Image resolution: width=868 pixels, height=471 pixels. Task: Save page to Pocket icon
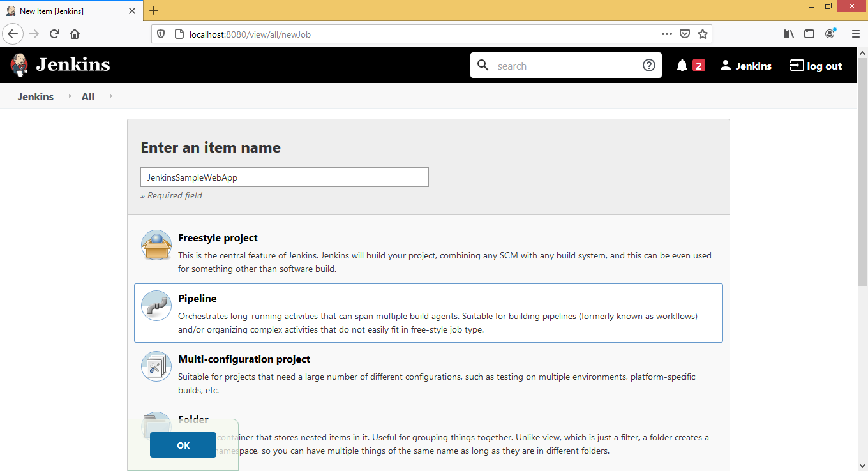point(684,34)
